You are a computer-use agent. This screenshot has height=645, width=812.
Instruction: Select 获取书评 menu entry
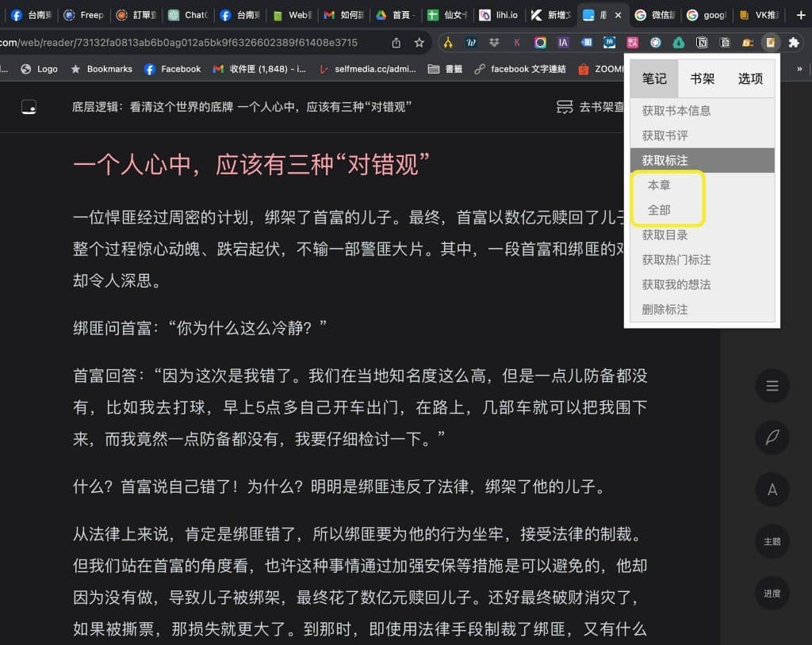pyautogui.click(x=703, y=135)
